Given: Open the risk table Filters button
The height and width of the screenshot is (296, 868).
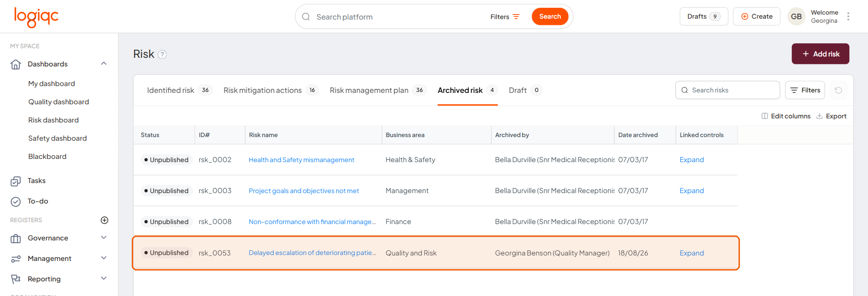Looking at the screenshot, I should pos(805,90).
